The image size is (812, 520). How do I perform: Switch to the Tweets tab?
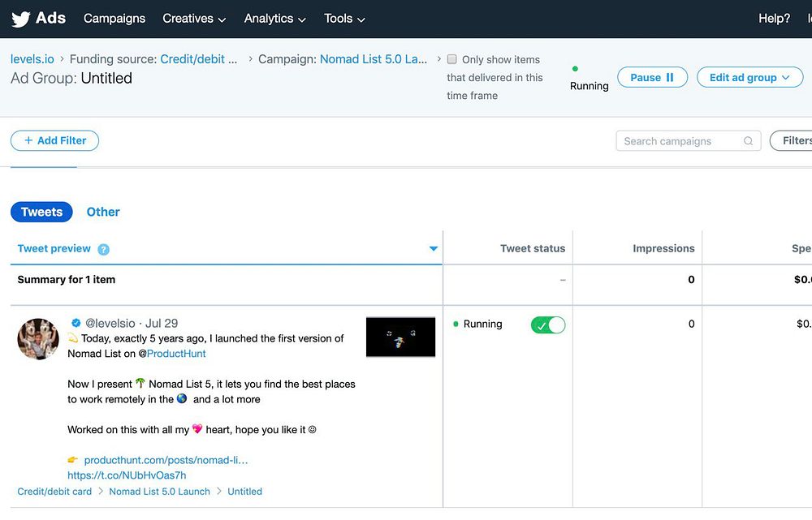pyautogui.click(x=41, y=212)
